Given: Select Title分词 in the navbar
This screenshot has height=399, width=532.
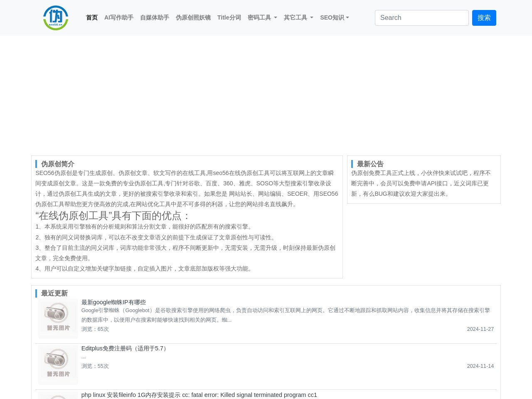Looking at the screenshot, I should [x=229, y=17].
